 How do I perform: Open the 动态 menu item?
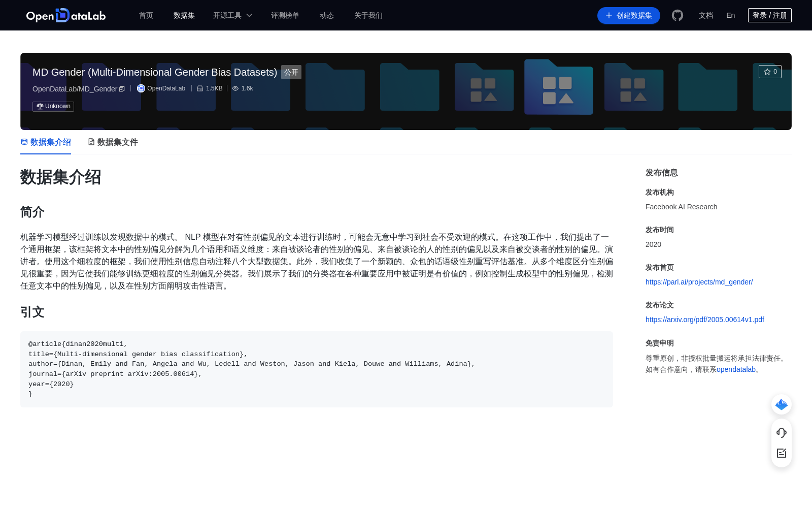[327, 15]
